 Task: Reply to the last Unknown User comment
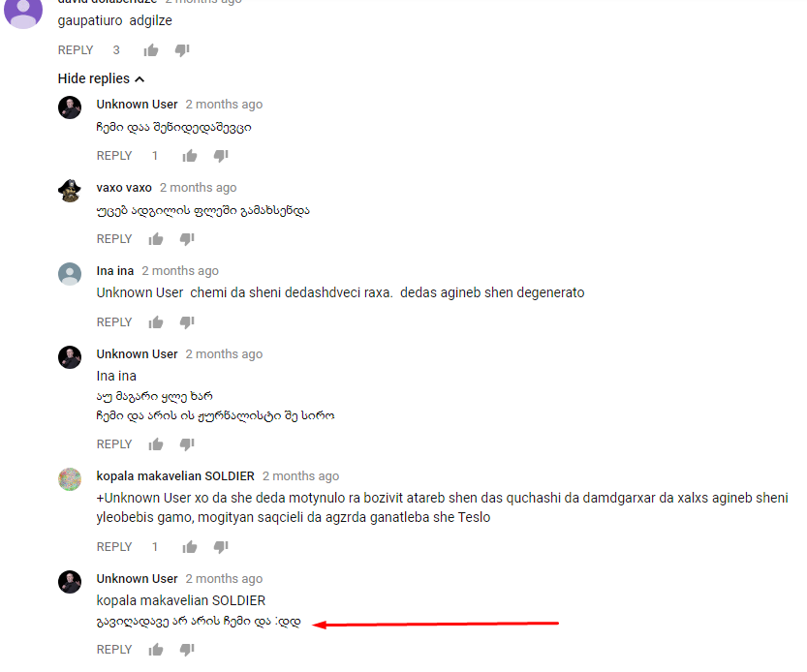tap(114, 650)
